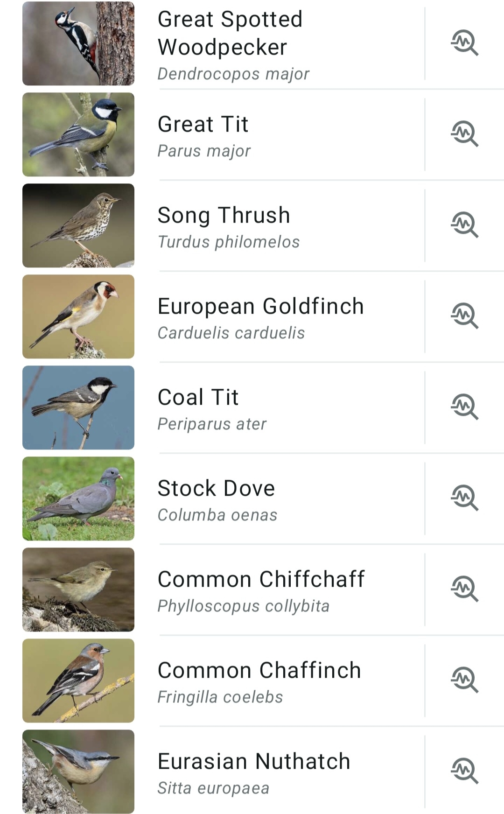This screenshot has height=814, width=504.
Task: Open the Song Thrush photo
Action: tap(78, 225)
